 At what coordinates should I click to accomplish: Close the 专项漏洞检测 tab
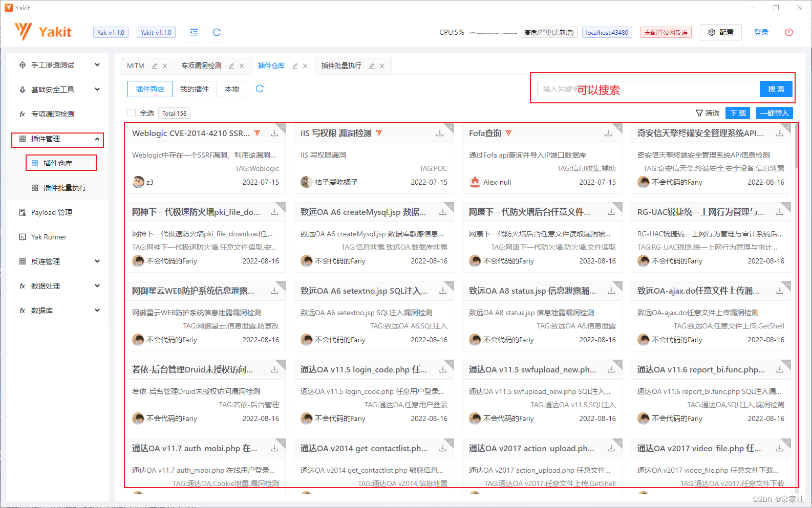[242, 66]
